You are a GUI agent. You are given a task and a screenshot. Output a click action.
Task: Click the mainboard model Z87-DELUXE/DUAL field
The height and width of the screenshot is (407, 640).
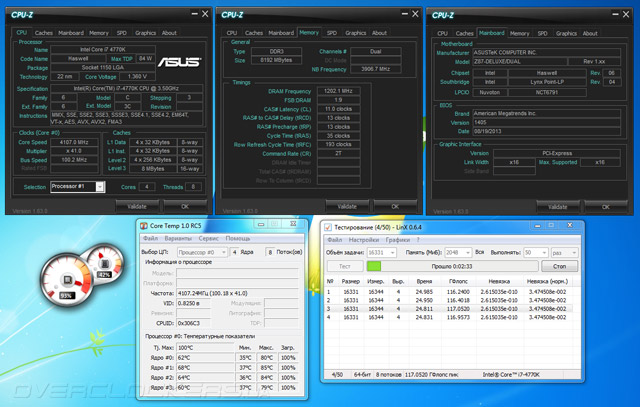pos(520,62)
